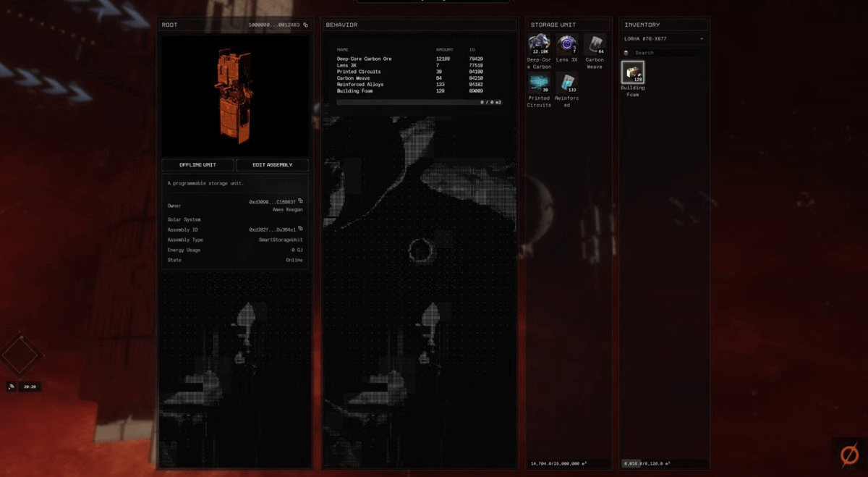The image size is (868, 477).
Task: Click the SmartStorageUnit assembly type value
Action: coord(281,240)
